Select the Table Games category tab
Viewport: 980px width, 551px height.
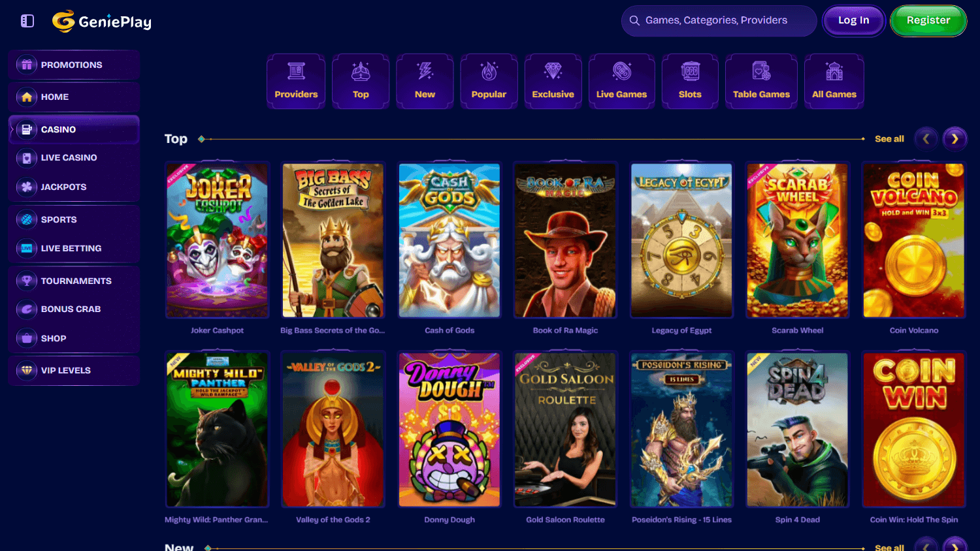(x=761, y=82)
